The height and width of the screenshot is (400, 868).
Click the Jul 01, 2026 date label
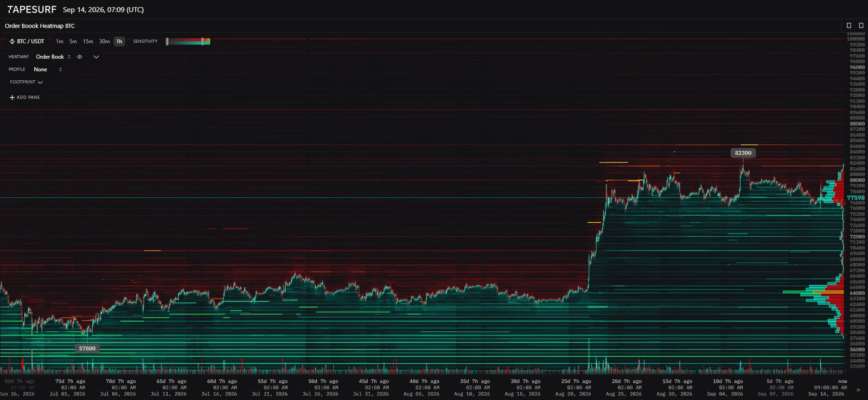(x=67, y=394)
